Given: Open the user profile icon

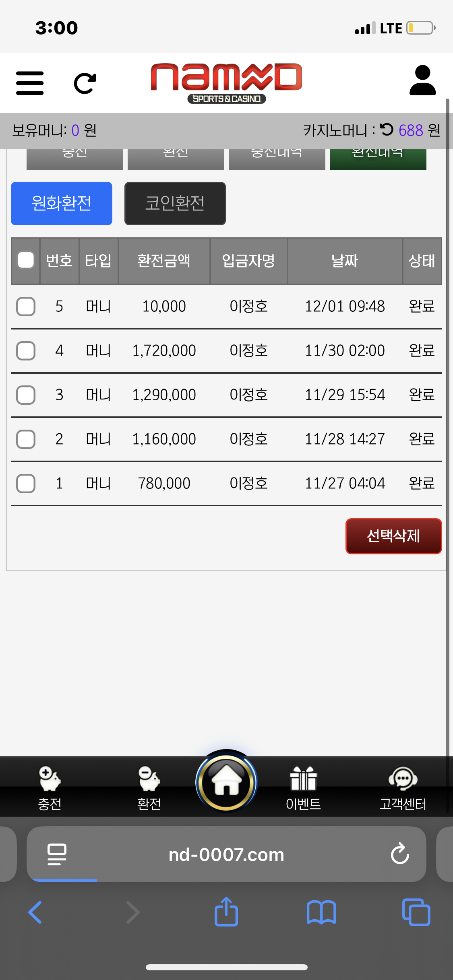Looking at the screenshot, I should click(422, 80).
